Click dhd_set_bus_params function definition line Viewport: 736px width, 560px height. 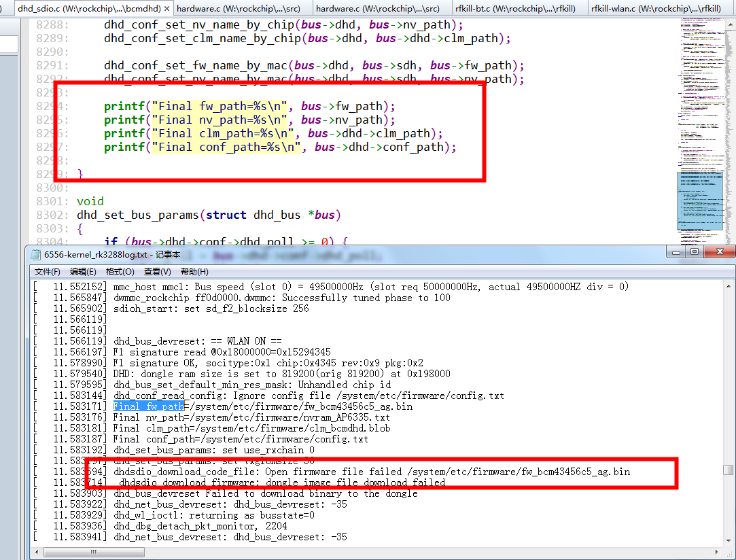point(209,215)
